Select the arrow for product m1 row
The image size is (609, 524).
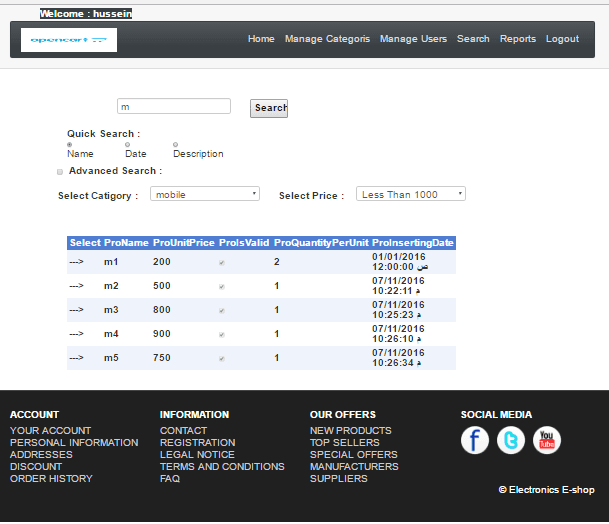point(76,262)
